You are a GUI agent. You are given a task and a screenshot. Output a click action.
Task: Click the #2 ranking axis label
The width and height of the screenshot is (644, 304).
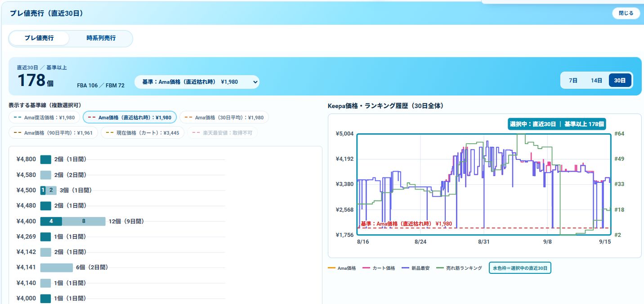617,235
